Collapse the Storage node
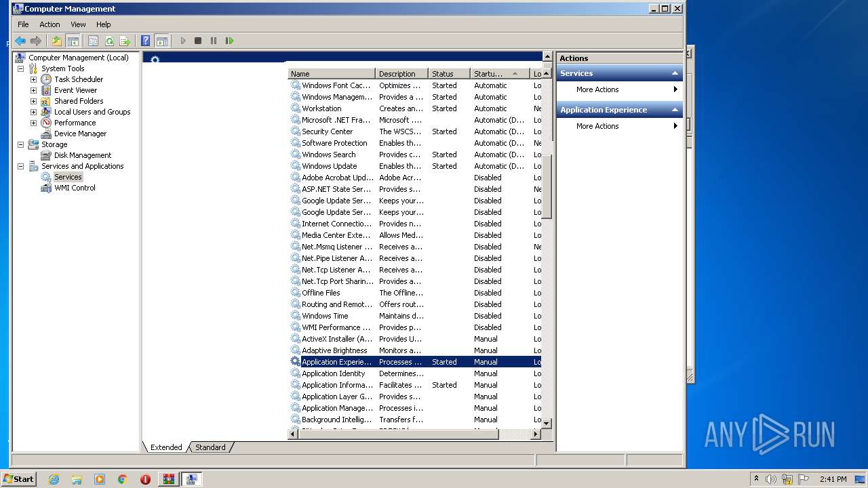 (20, 144)
